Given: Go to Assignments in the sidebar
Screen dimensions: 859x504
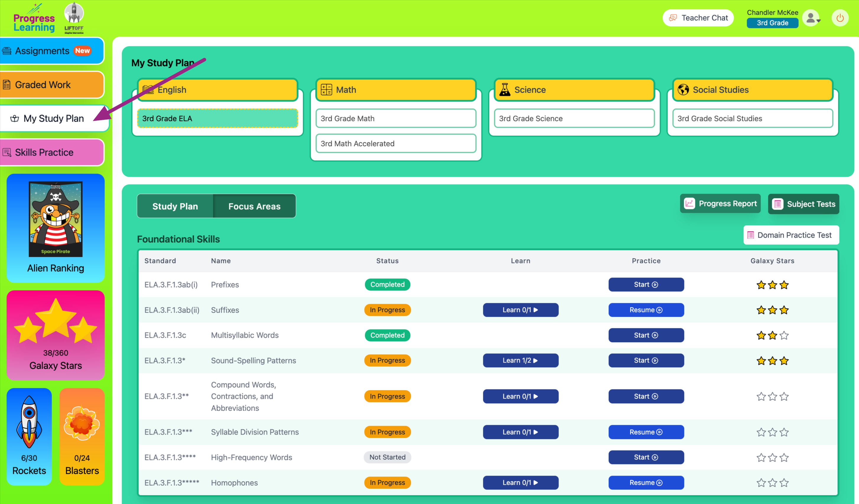Looking at the screenshot, I should click(52, 51).
